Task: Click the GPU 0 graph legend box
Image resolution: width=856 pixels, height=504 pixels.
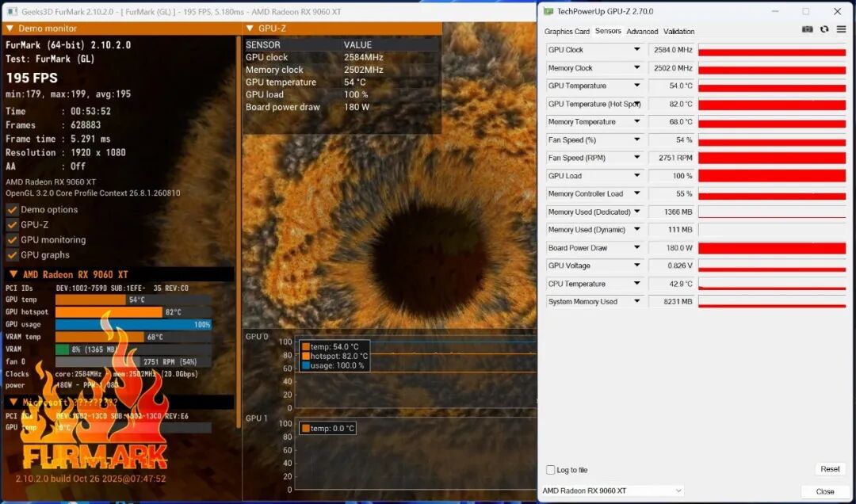Action: tap(334, 356)
